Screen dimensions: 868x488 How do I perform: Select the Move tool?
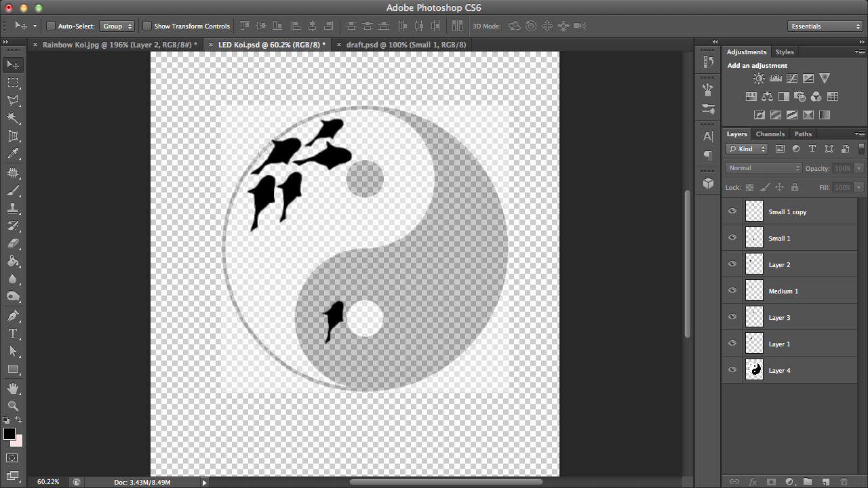click(x=14, y=64)
